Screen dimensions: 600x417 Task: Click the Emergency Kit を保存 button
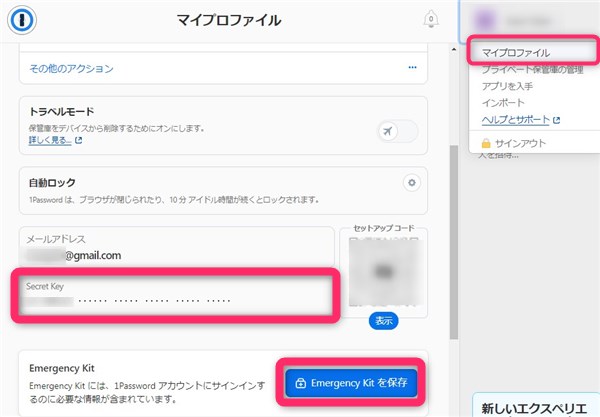[x=351, y=382]
